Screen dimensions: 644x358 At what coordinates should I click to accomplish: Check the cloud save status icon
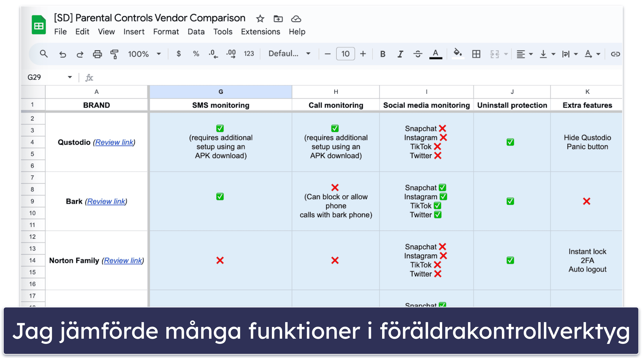pos(296,19)
